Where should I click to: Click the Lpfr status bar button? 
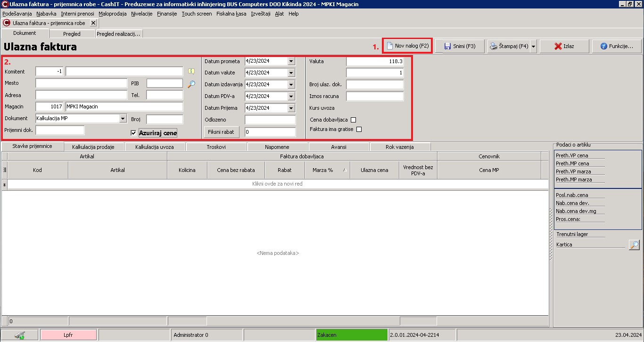tap(68, 335)
